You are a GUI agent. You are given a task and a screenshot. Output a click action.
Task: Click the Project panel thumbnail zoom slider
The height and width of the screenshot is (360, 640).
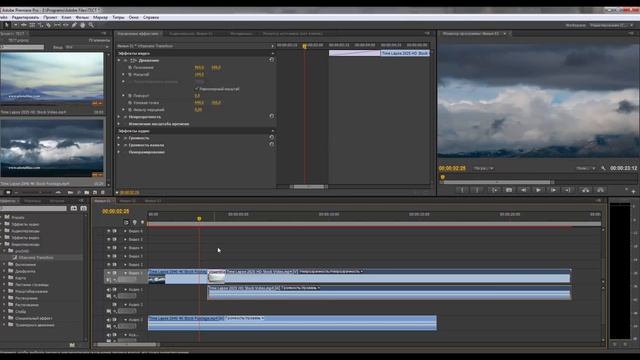pyautogui.click(x=39, y=192)
